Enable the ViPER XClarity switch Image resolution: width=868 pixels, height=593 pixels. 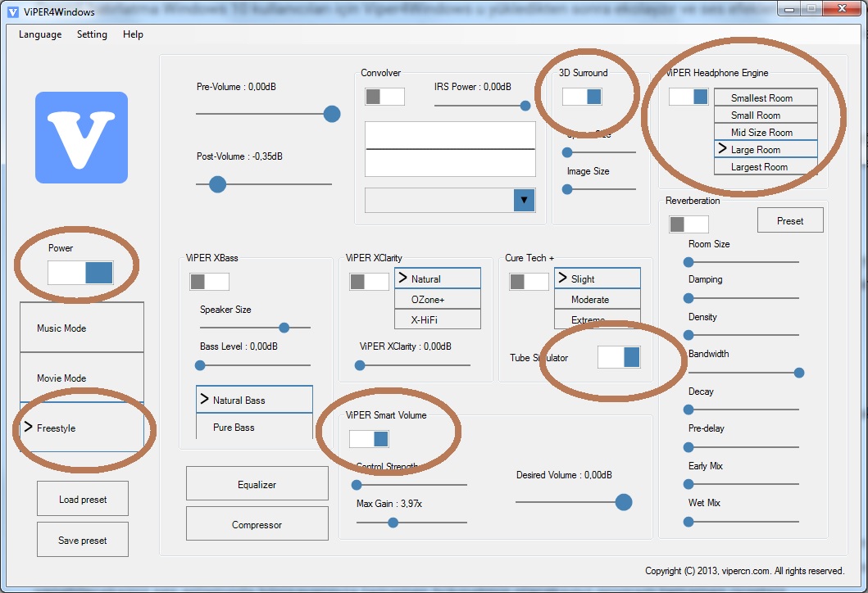point(369,282)
